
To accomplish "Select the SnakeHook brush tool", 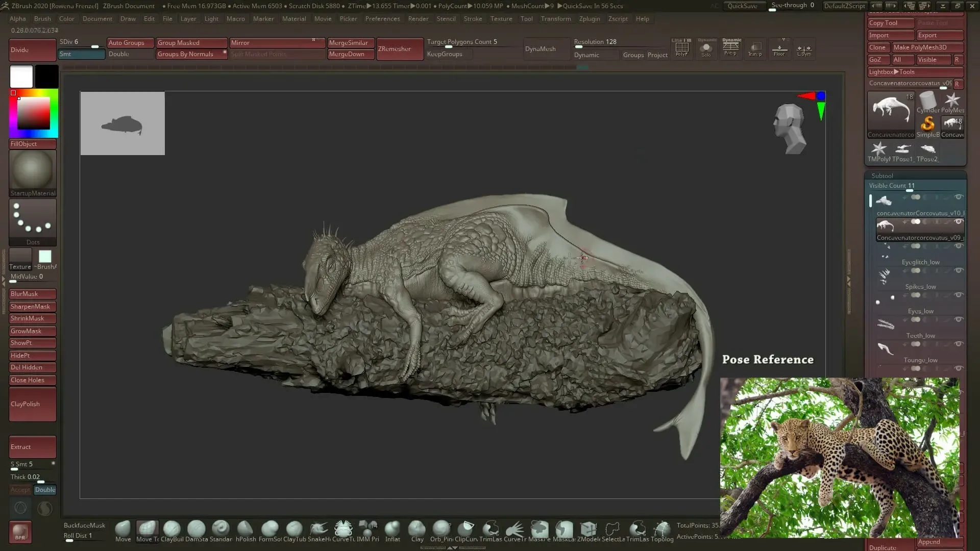I will pos(319,530).
